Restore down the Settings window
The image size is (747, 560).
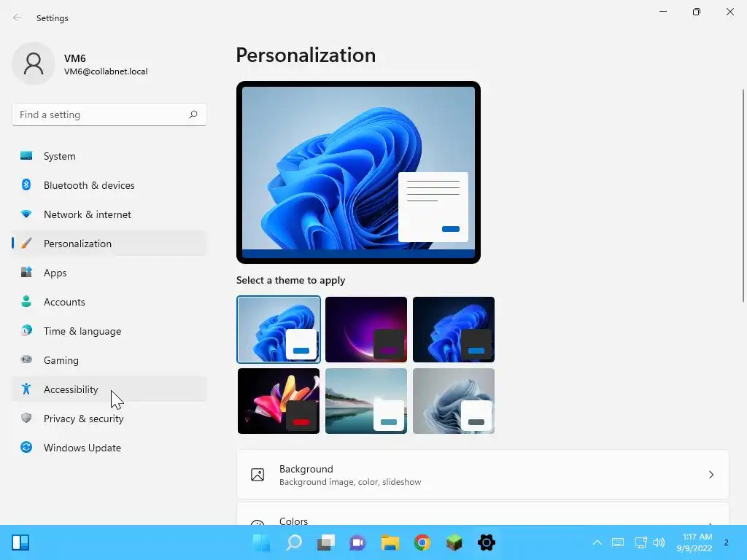click(697, 12)
